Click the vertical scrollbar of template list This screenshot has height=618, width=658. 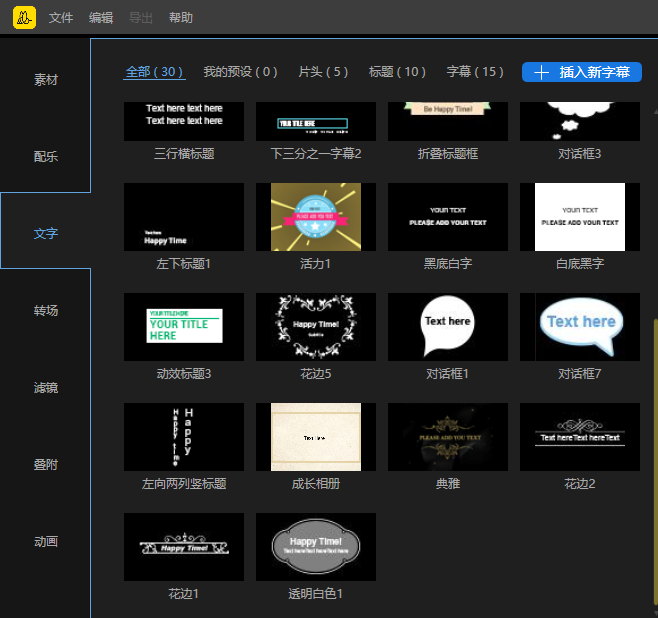click(x=654, y=450)
